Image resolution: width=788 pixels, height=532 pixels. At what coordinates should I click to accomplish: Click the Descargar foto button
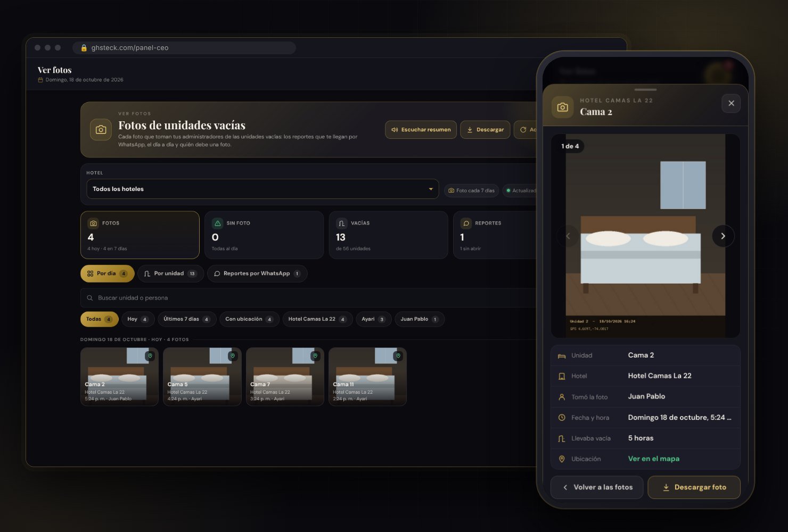(694, 487)
